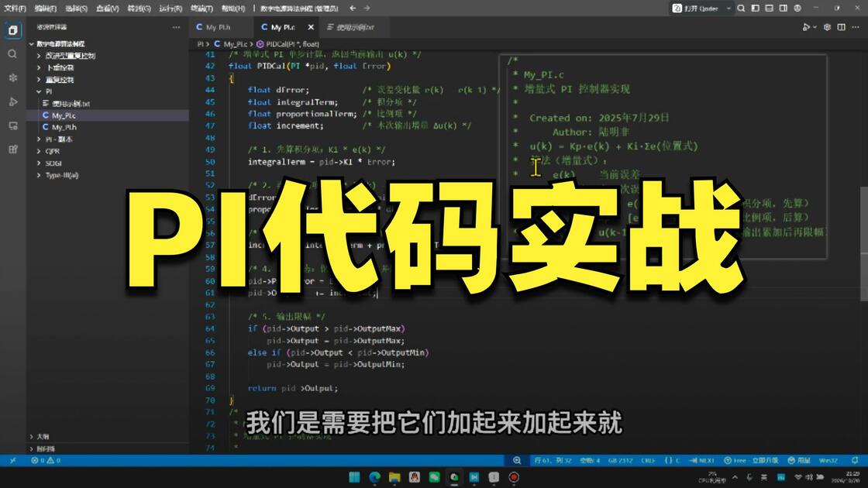
Task: Open editor more actions ellipsis
Action: [856, 27]
